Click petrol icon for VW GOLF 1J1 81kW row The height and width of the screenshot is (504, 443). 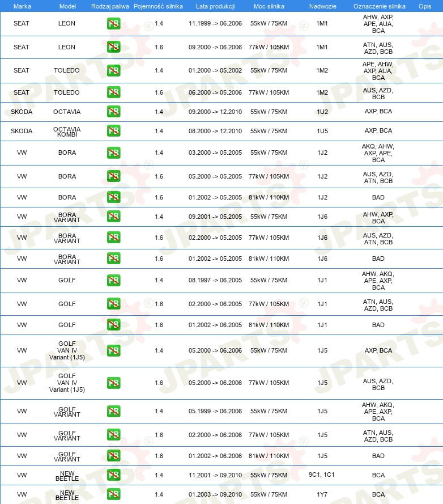[x=114, y=325]
